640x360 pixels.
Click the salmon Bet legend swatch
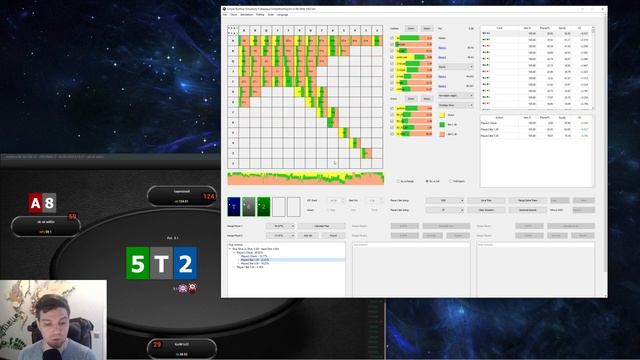click(x=442, y=134)
